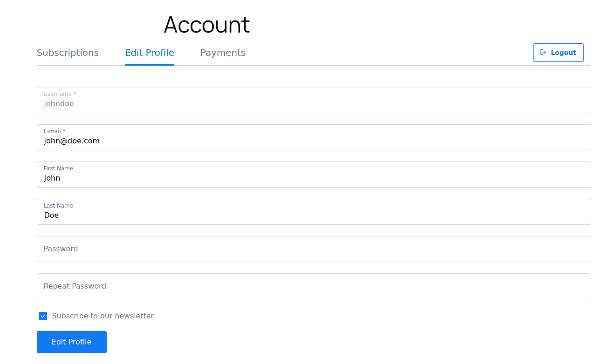
Task: Click the Account page heading
Action: (207, 25)
